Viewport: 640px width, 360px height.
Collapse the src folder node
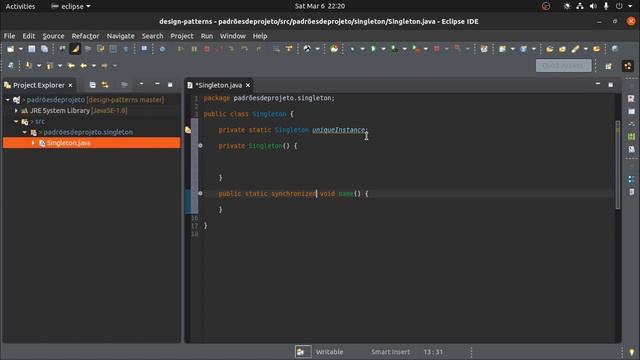coord(16,121)
